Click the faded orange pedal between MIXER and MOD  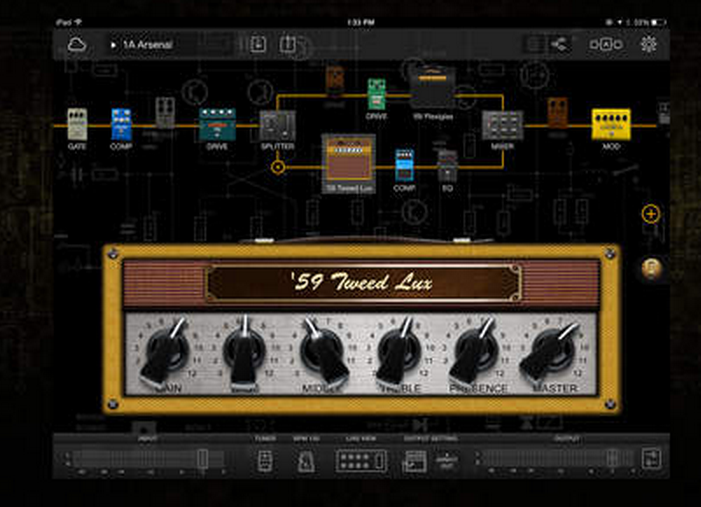(557, 113)
